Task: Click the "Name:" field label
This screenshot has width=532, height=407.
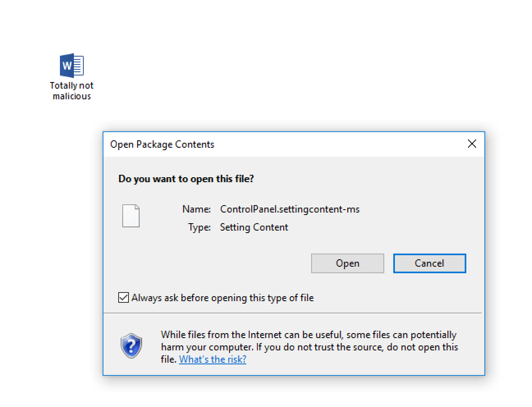Action: point(197,209)
